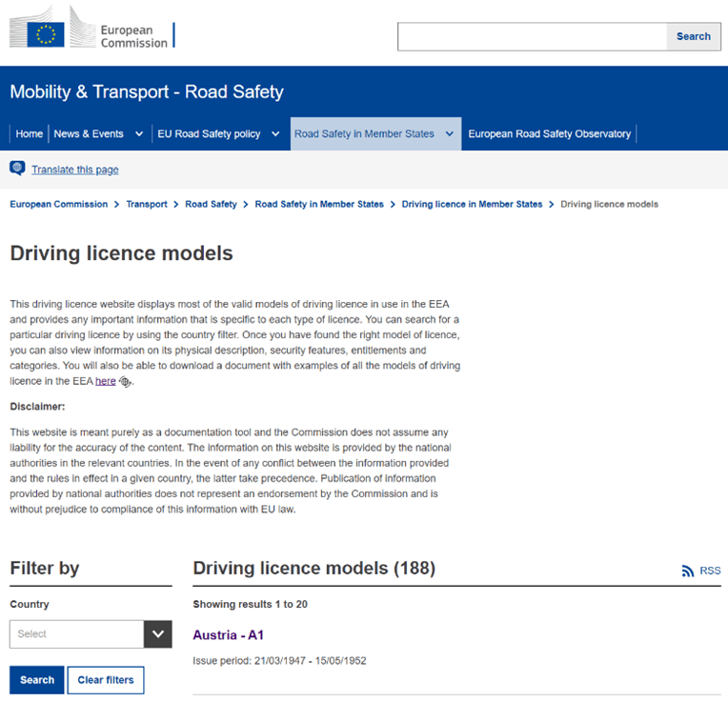Expand Road Safety in Member States chevron

click(x=450, y=134)
